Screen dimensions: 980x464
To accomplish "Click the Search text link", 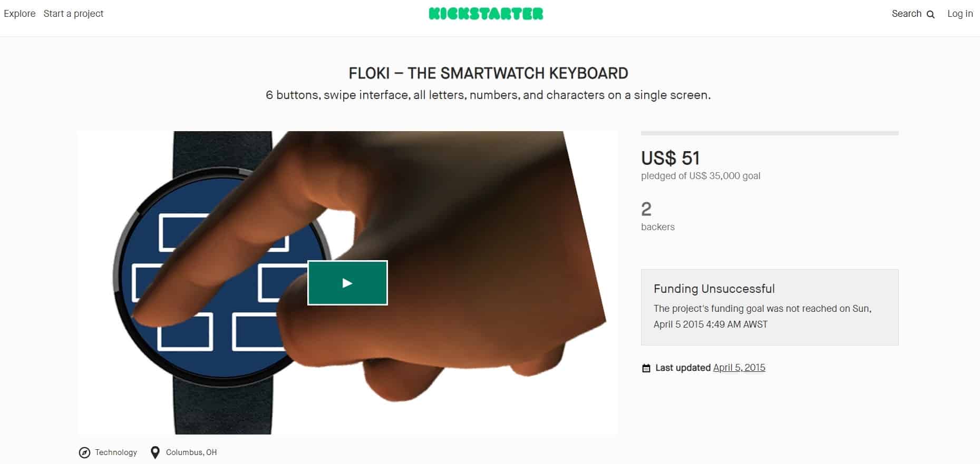I will tap(907, 14).
